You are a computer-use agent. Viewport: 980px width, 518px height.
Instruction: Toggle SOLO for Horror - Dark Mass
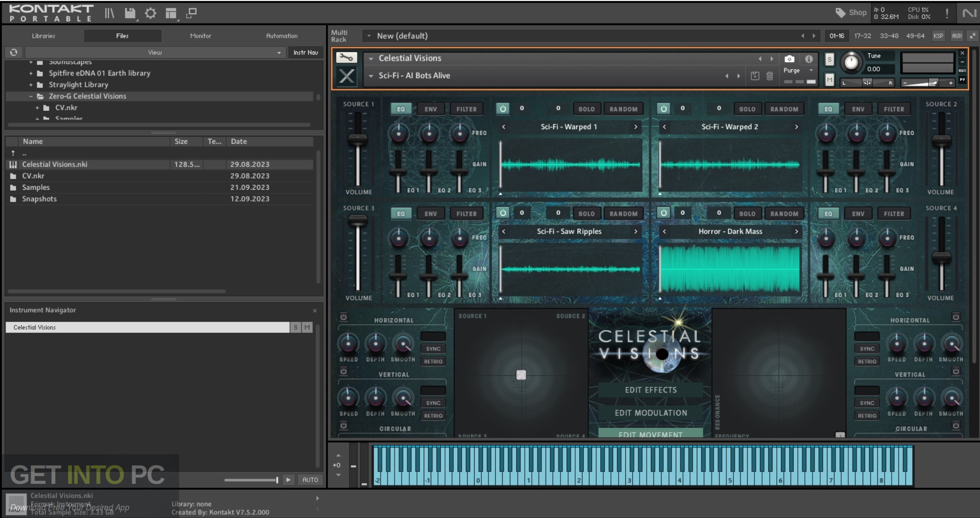(x=747, y=213)
